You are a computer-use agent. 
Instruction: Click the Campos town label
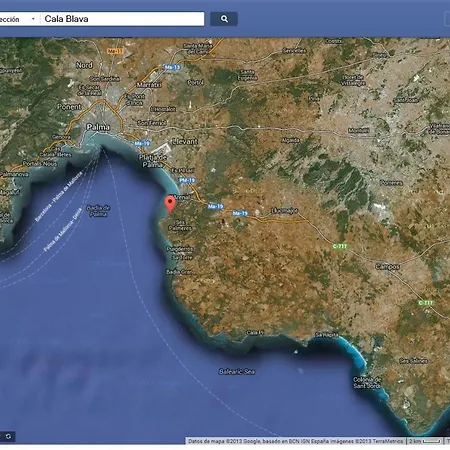(387, 267)
